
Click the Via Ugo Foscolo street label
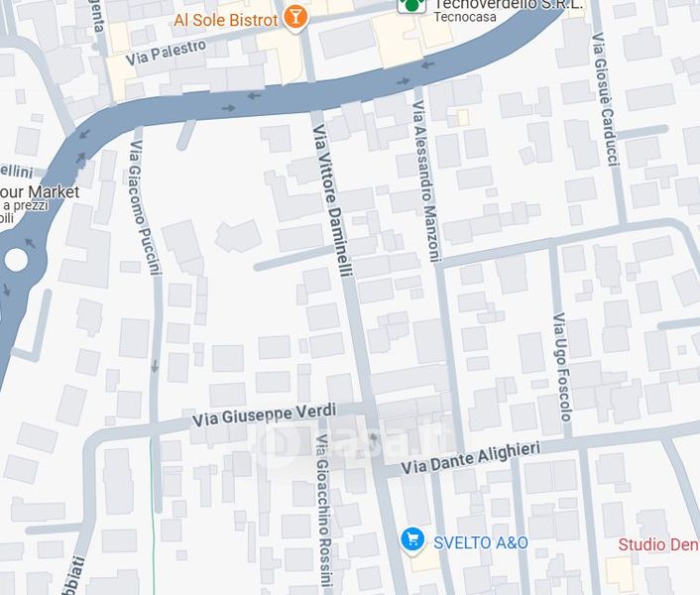tap(562, 367)
